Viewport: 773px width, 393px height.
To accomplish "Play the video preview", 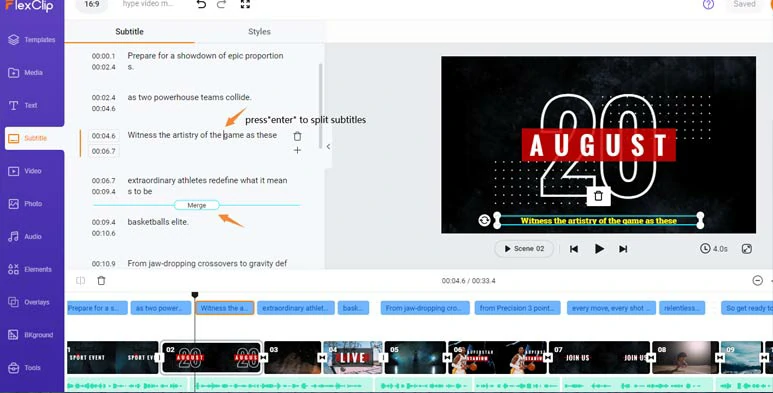I will (x=599, y=249).
